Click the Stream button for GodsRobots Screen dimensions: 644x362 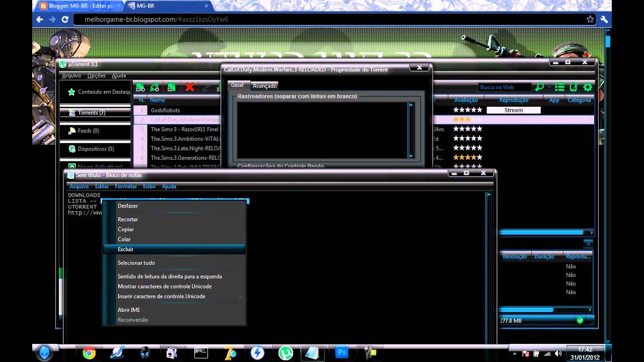tap(514, 110)
